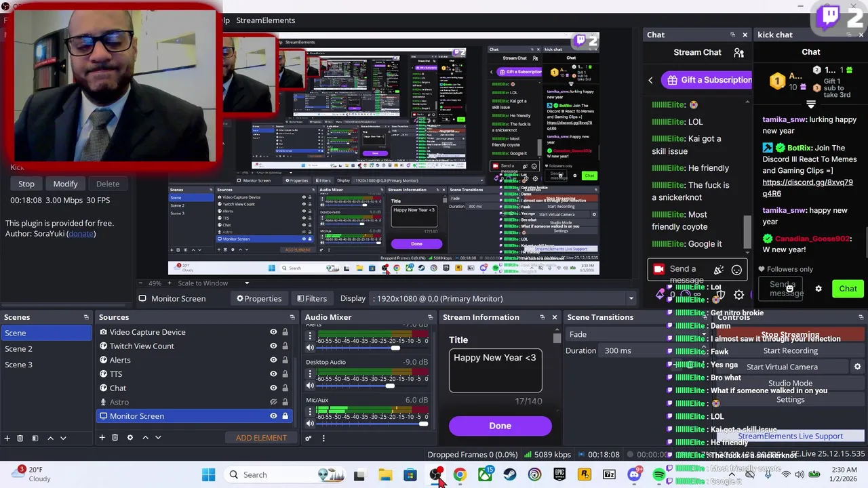Open Discord from the taskbar
The width and height of the screenshot is (868, 488).
coord(634,475)
